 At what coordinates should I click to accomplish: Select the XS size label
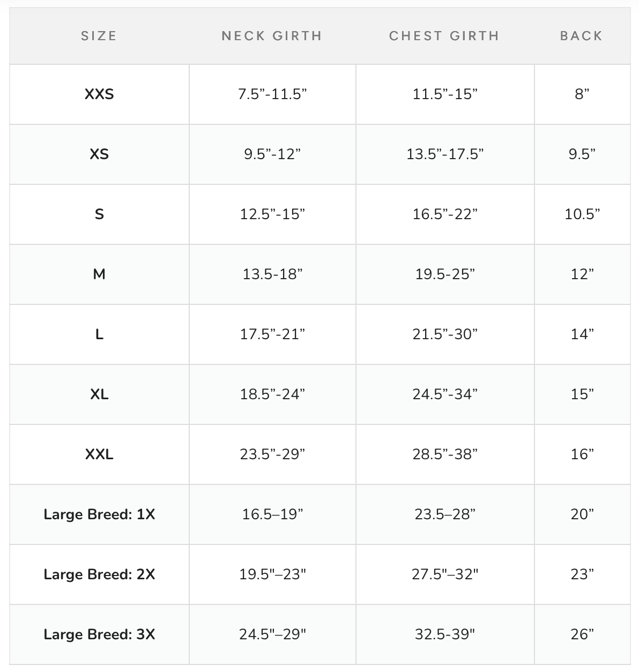pos(99,154)
